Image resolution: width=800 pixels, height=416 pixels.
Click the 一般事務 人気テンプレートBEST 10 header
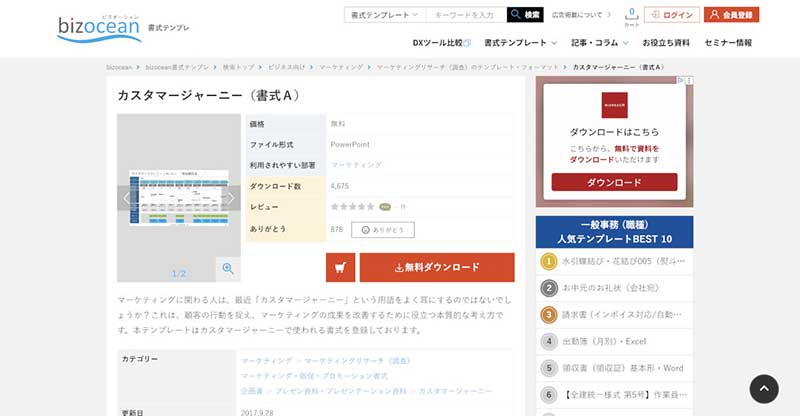coord(614,232)
